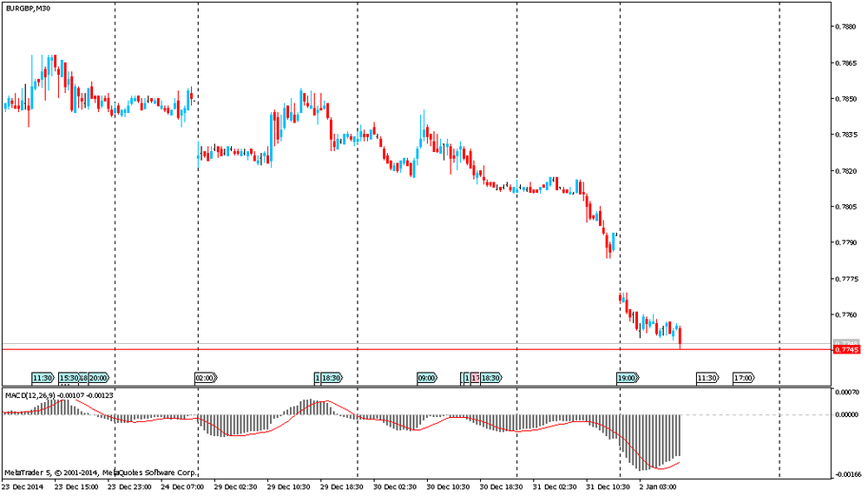Viewport: 868px width, 496px height.
Task: Open the white 02:00 event marker
Action: coord(206,378)
